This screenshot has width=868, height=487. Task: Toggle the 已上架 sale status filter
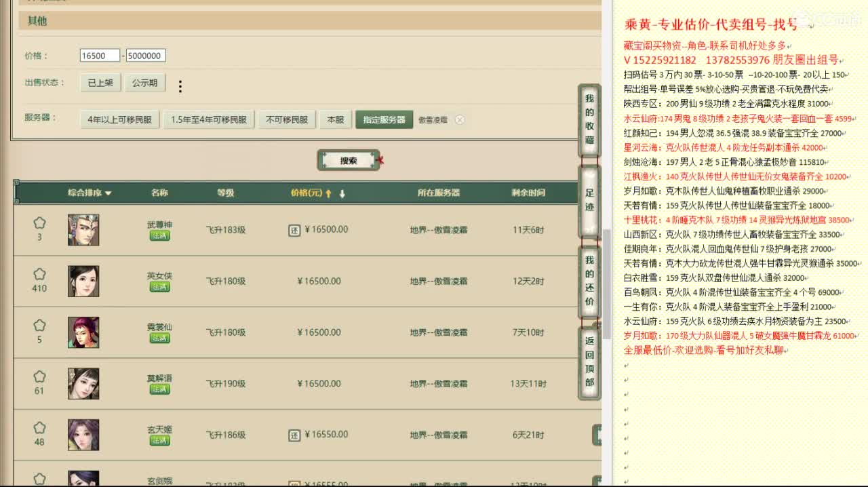100,83
